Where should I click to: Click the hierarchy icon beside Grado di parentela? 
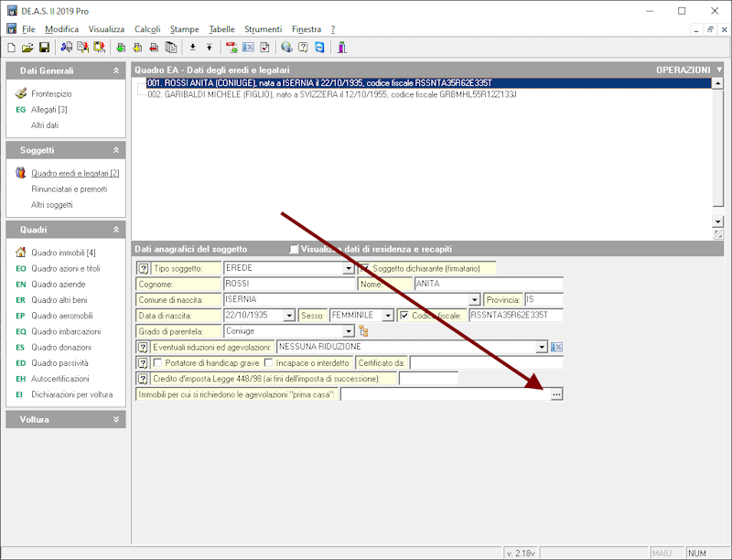coord(363,331)
